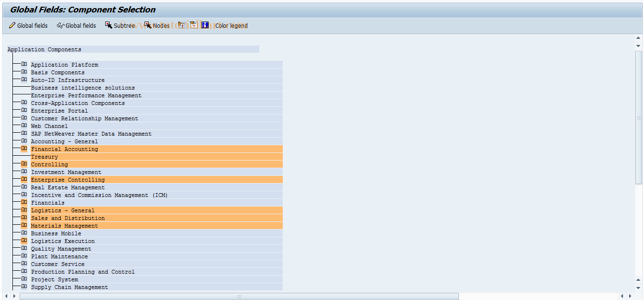Select Enterprise Performance Management row
This screenshot has width=644, height=300.
(x=156, y=95)
